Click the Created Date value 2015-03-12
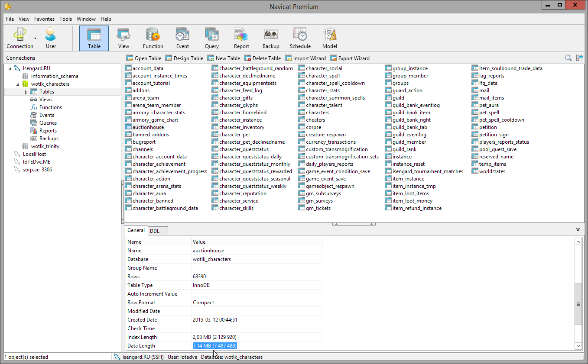This screenshot has width=588, height=364. (215, 320)
